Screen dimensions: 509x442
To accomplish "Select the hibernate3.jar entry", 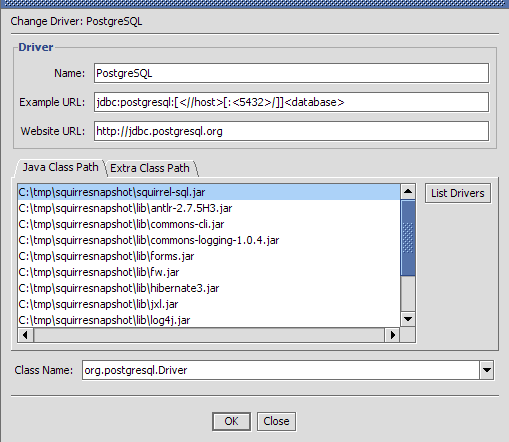I will (x=209, y=288).
